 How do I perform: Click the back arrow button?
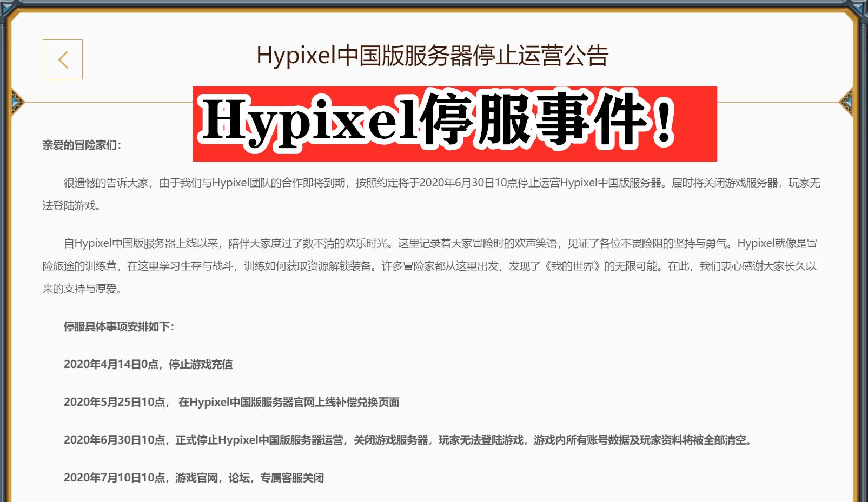tap(62, 59)
